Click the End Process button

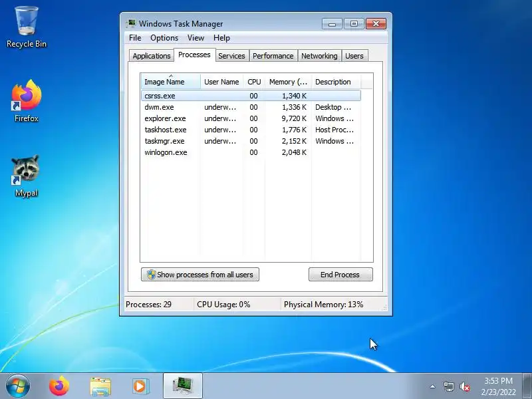click(x=340, y=275)
